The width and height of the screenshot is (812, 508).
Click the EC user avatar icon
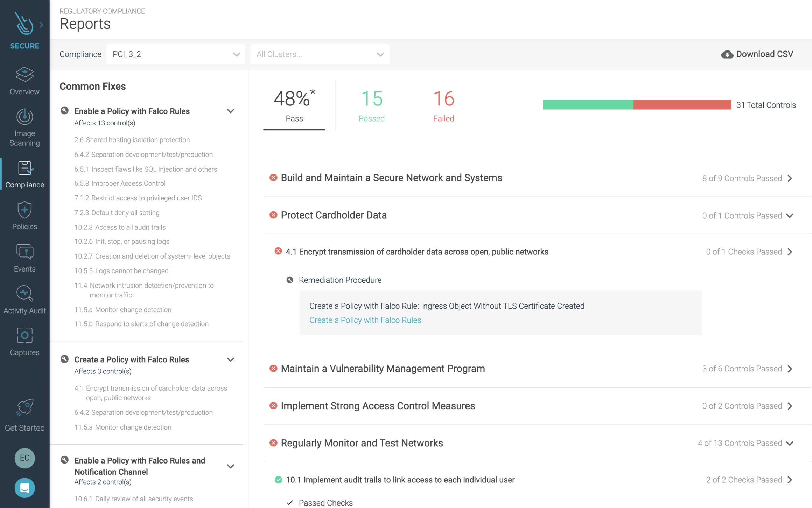coord(24,458)
